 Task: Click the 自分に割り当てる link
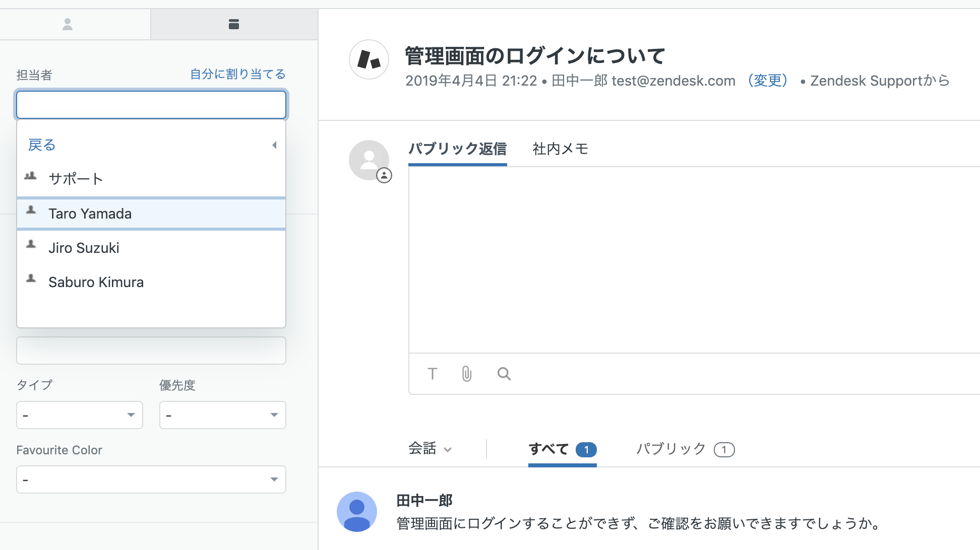coord(237,75)
